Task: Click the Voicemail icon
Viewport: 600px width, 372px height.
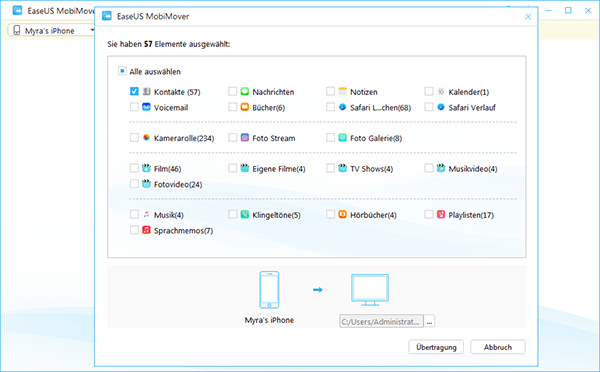Action: [146, 107]
